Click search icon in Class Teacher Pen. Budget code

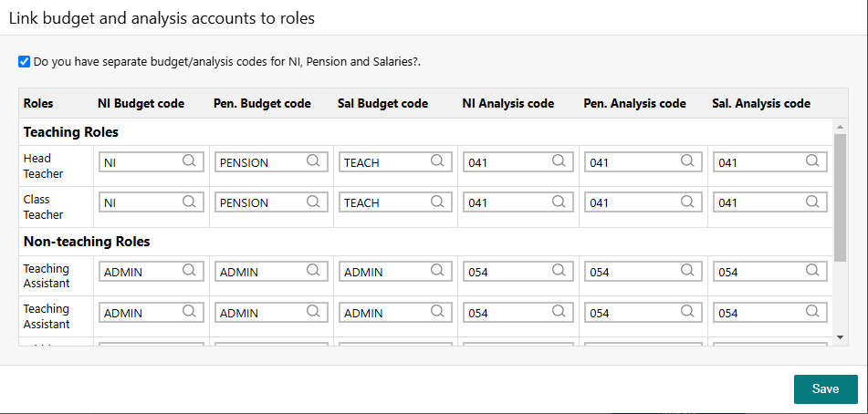click(x=313, y=202)
